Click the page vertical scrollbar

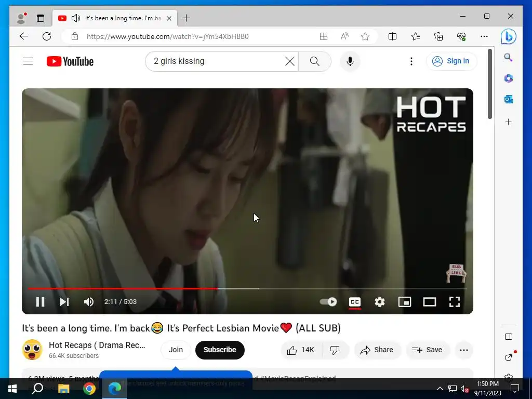489,84
